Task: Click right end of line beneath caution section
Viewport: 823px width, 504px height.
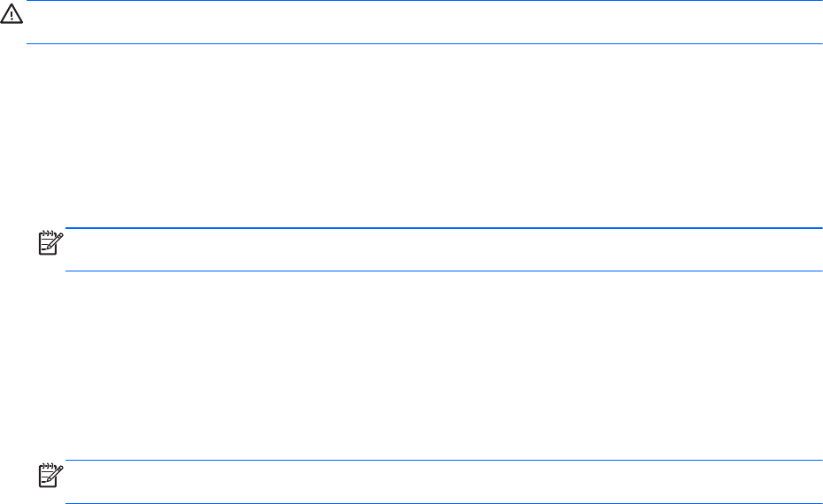Action: tap(821, 43)
